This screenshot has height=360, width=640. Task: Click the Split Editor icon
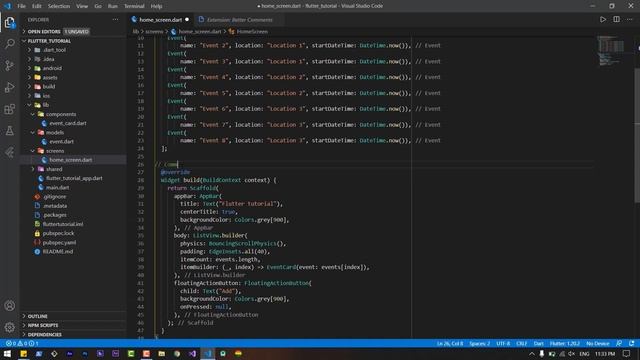(x=616, y=19)
